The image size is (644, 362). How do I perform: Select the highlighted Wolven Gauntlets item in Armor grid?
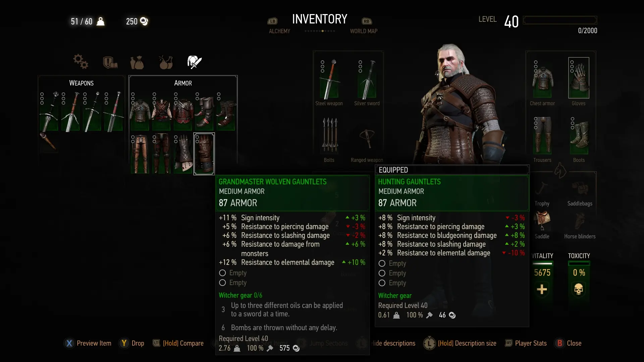tap(204, 154)
